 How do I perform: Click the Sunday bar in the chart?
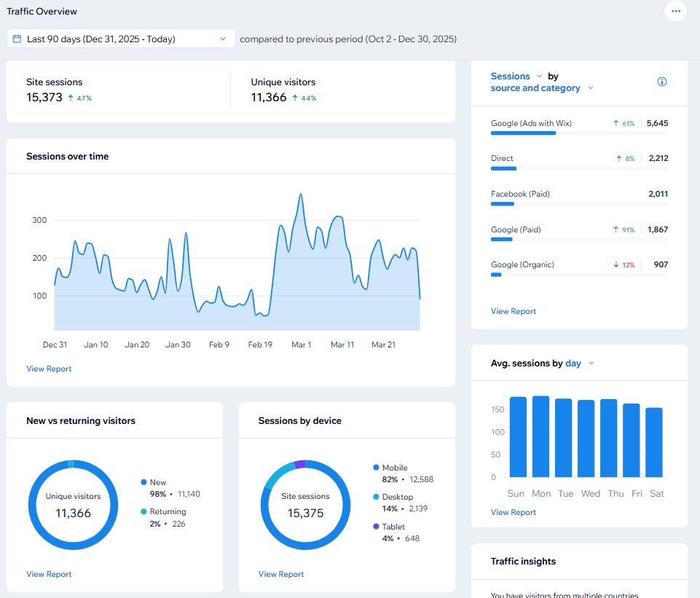(x=518, y=437)
